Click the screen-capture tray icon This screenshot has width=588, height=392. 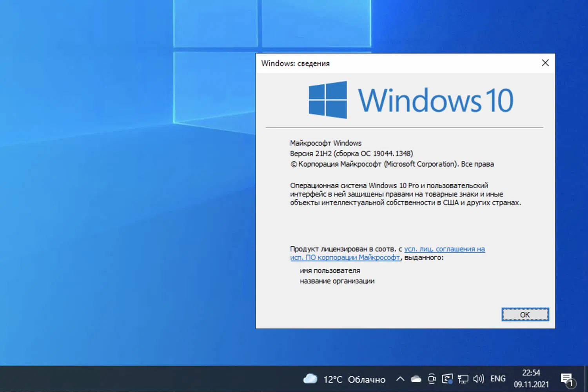tap(432, 379)
